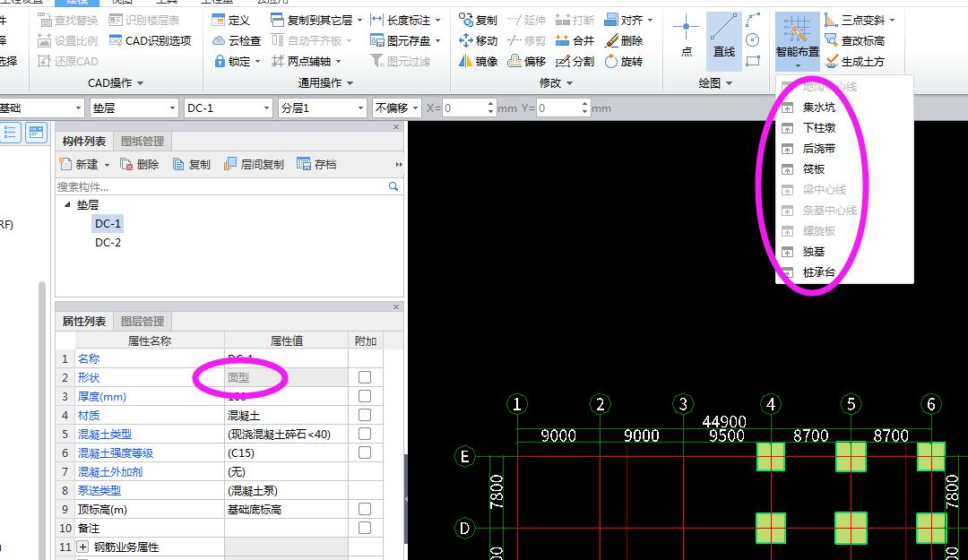Switch to the 图纸管理 tab
Screen dimensions: 968x560
143,142
